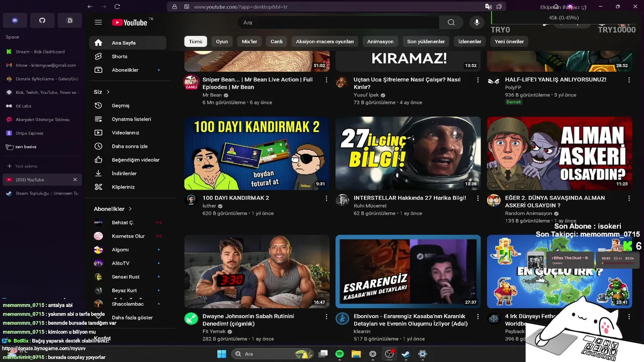Open Abonelikler in the sidebar
The height and width of the screenshot is (362, 644).
128,70
